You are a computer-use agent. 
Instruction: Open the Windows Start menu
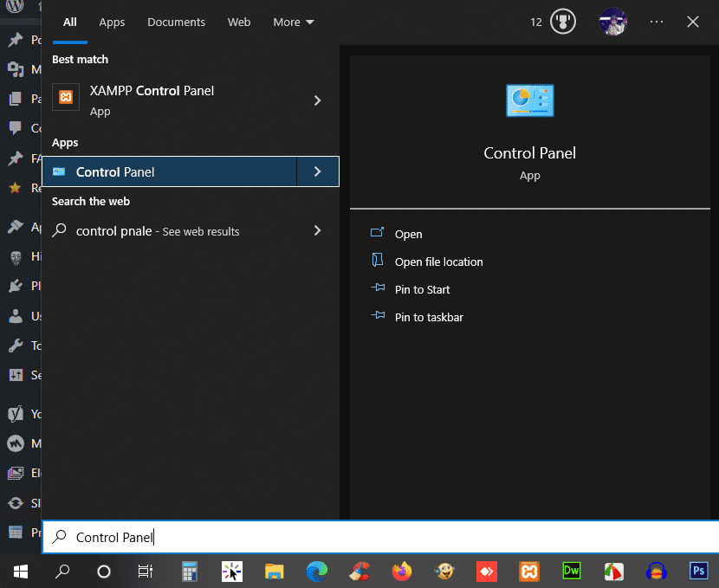point(21,571)
